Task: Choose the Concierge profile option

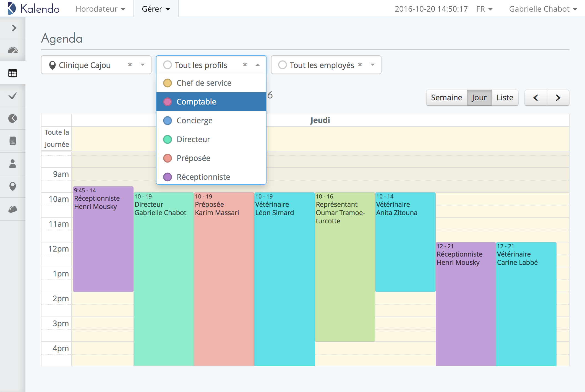Action: click(x=194, y=121)
